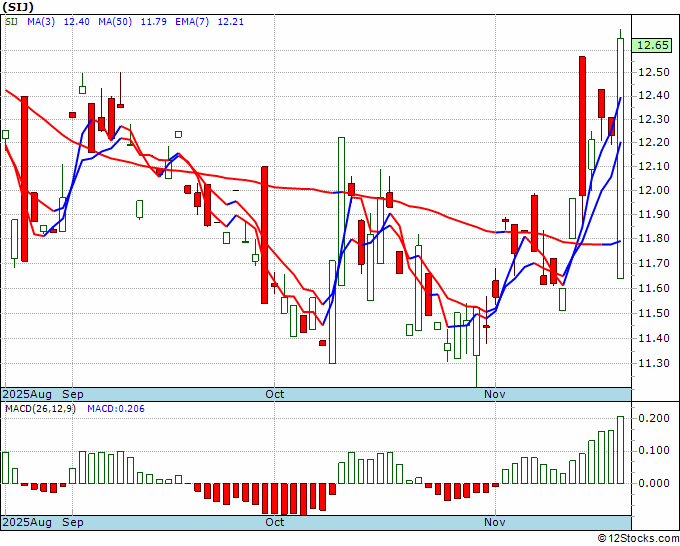Click the 0.100 MACD axis label
The height and width of the screenshot is (546, 680).
(x=654, y=451)
